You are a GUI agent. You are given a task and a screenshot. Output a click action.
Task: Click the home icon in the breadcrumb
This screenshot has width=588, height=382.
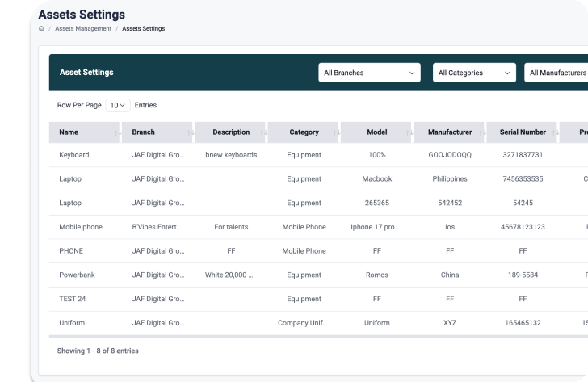click(41, 28)
